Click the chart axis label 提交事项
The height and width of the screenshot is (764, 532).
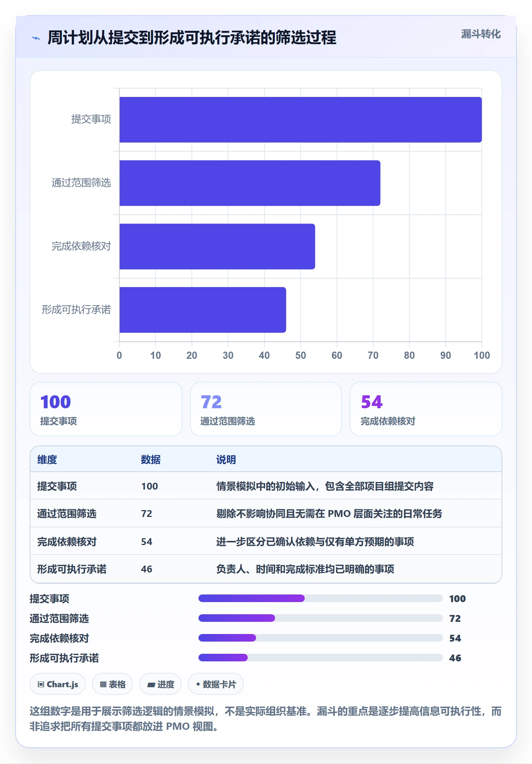(x=91, y=119)
